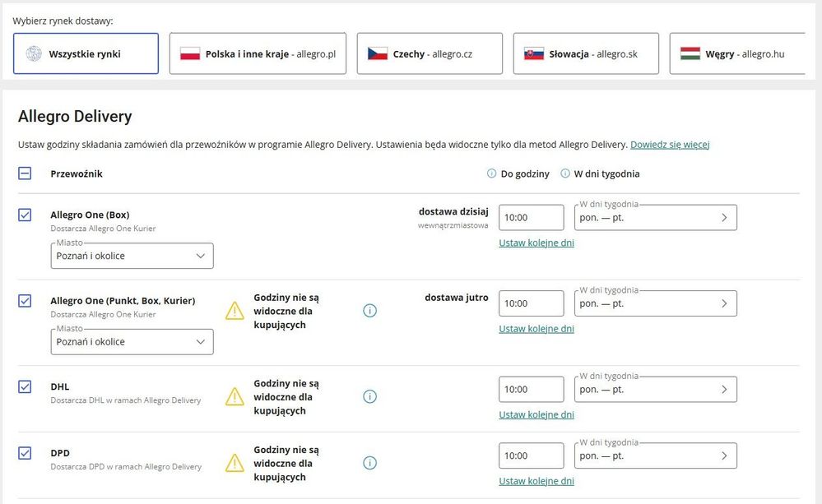This screenshot has width=822, height=504.
Task: Click warning triangle icon in DHL row
Action: coord(235,396)
